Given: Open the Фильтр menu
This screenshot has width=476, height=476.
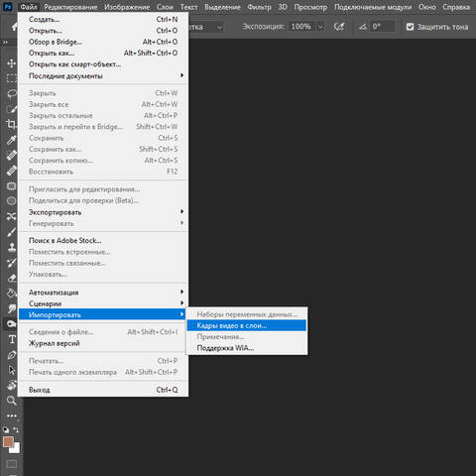Looking at the screenshot, I should 259,7.
